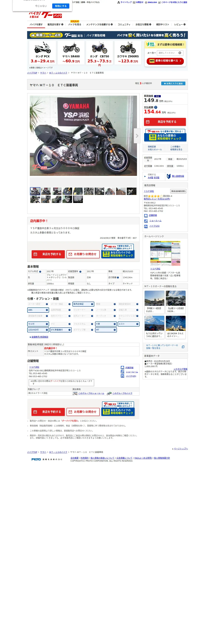Open the 【中国ツー初日】 owner post
This screenshot has width=215, height=644.
click(154, 302)
